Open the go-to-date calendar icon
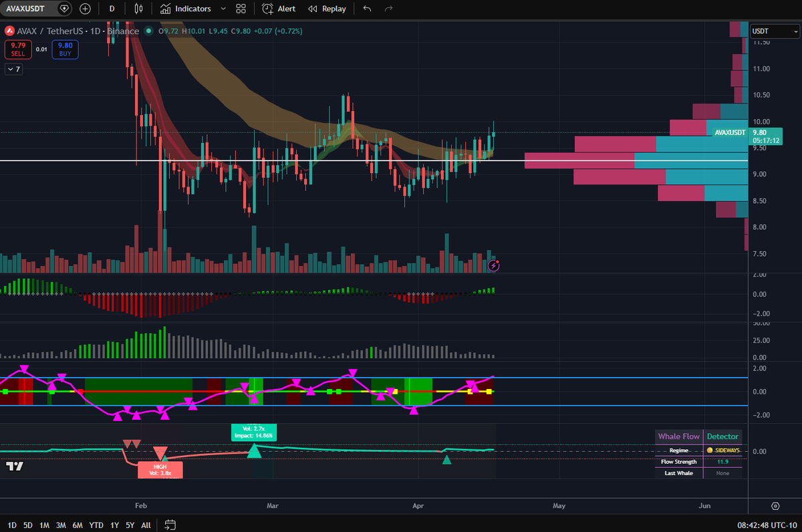The height and width of the screenshot is (532, 802). pyautogui.click(x=170, y=525)
